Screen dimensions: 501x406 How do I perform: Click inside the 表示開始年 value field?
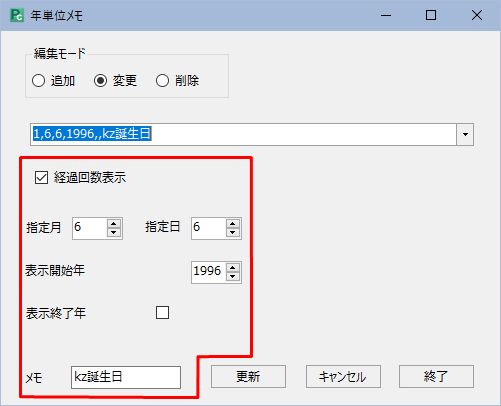[x=209, y=272]
